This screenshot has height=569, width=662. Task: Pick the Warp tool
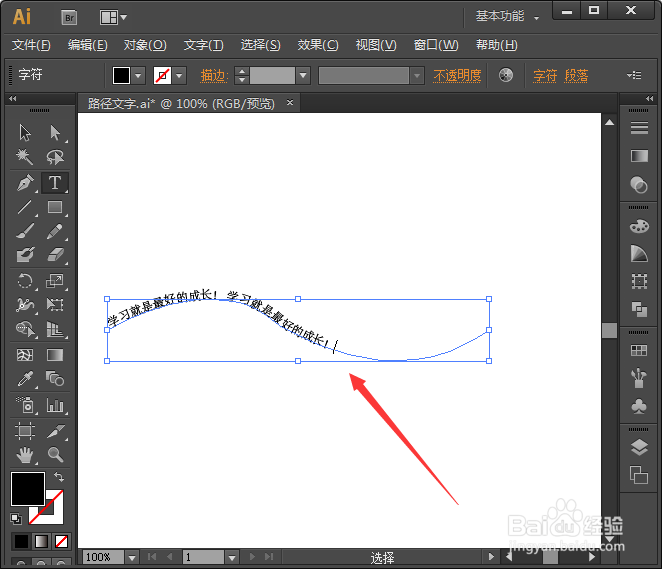[25, 304]
